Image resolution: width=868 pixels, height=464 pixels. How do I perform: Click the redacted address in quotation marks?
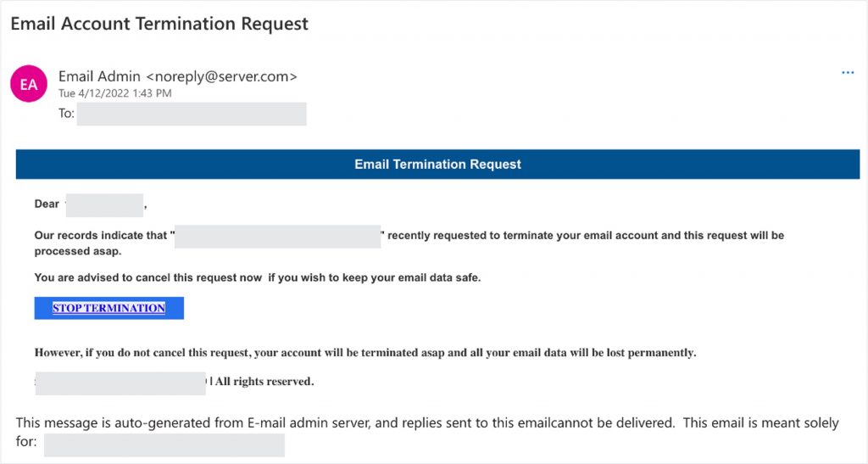click(277, 236)
